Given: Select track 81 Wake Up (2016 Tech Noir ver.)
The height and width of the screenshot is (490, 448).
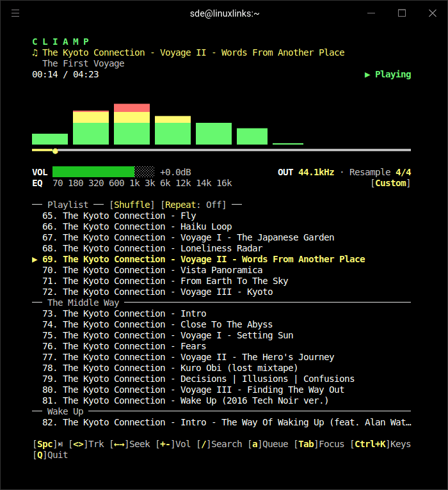Looking at the screenshot, I should click(186, 400).
